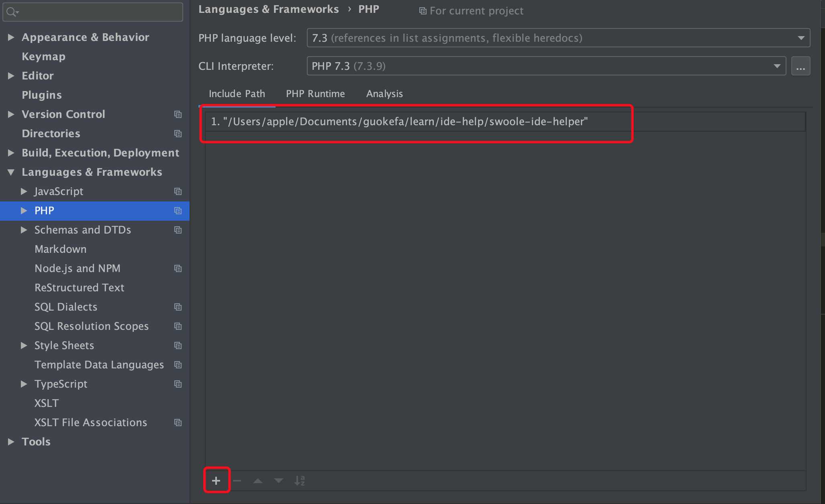825x504 pixels.
Task: Switch to the PHP Runtime tab
Action: point(315,94)
